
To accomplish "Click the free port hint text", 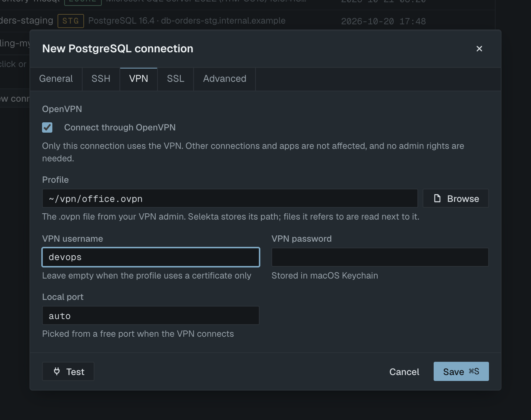I will (x=138, y=334).
